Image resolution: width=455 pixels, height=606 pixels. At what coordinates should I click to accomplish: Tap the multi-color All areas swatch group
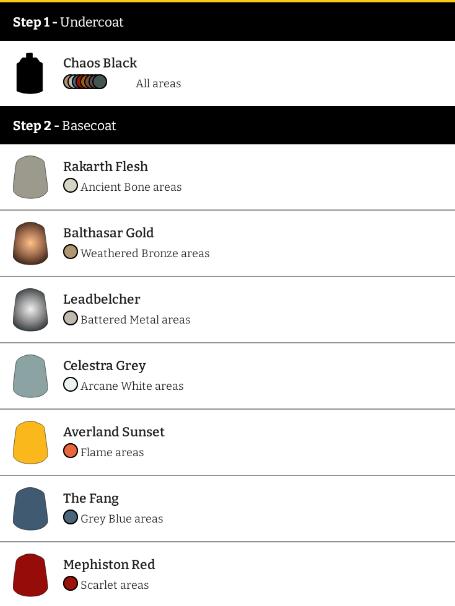[85, 82]
